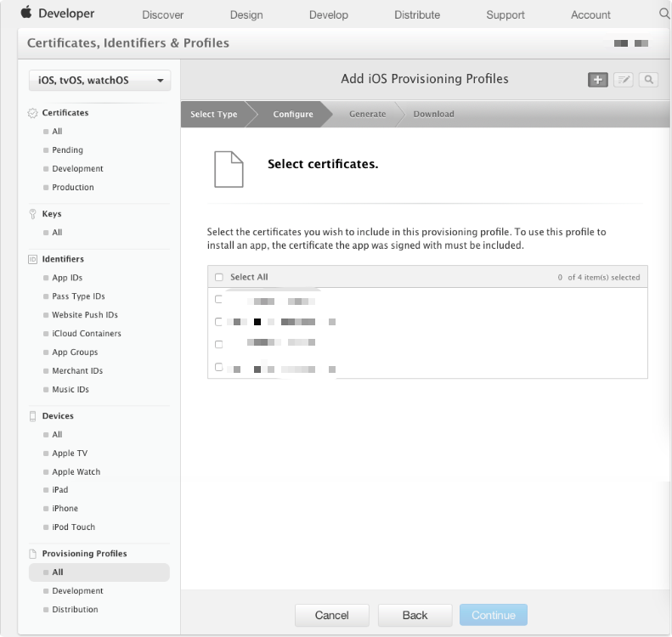672x637 pixels.
Task: Select Development under Certificates
Action: (x=77, y=169)
